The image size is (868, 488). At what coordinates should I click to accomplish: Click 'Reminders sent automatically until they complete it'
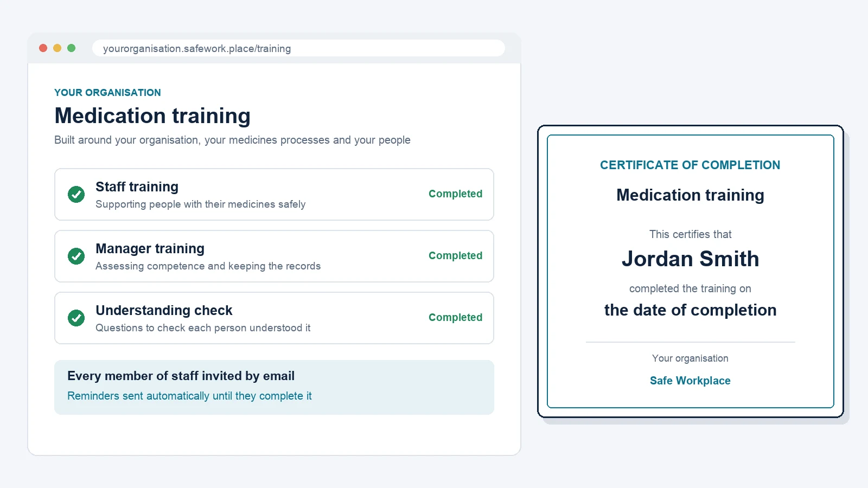(189, 396)
